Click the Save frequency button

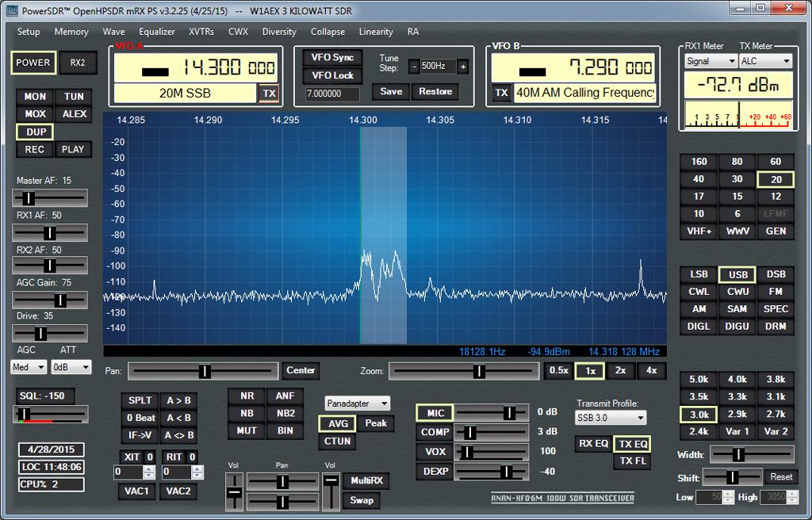pos(391,92)
